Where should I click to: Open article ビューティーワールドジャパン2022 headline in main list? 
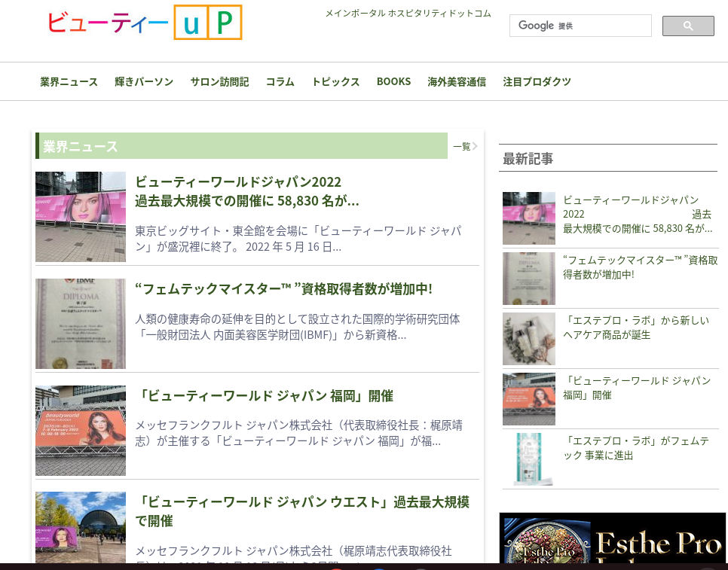[x=247, y=191]
